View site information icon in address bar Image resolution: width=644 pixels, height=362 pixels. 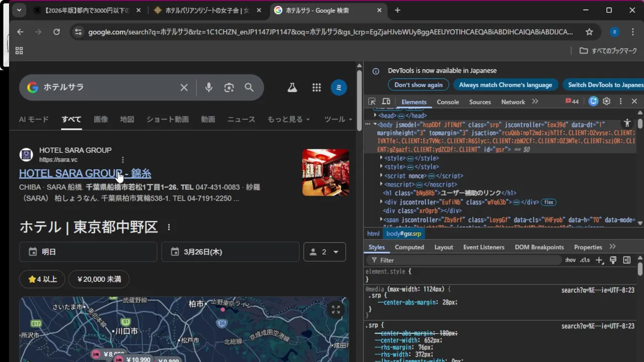click(77, 32)
